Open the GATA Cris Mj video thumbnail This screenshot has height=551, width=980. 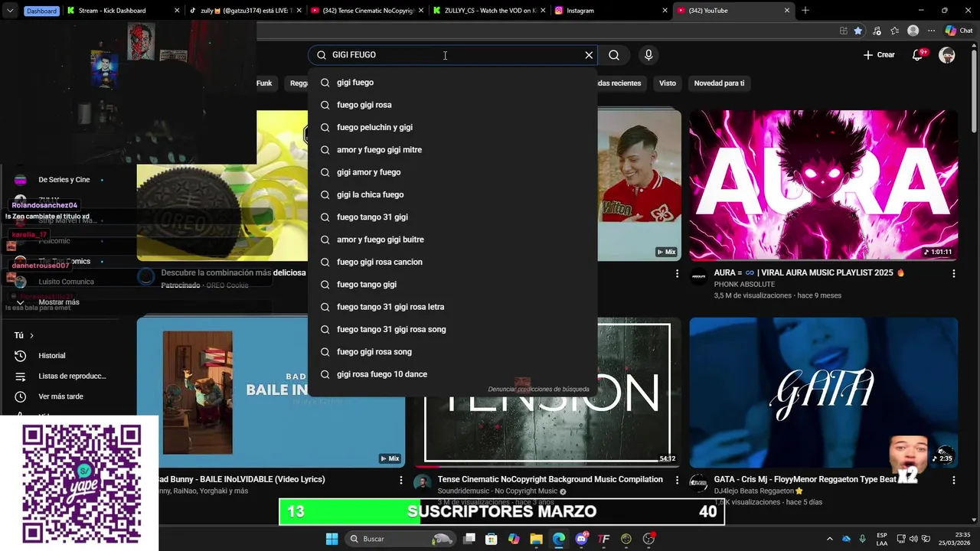[823, 392]
